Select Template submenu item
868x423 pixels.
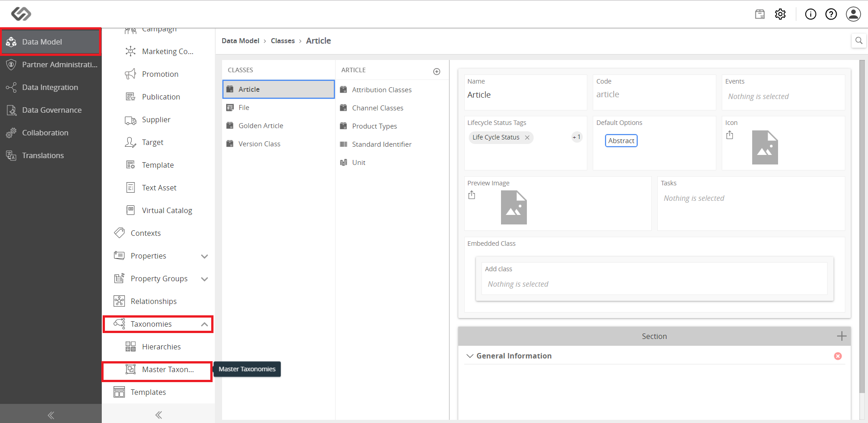click(159, 165)
